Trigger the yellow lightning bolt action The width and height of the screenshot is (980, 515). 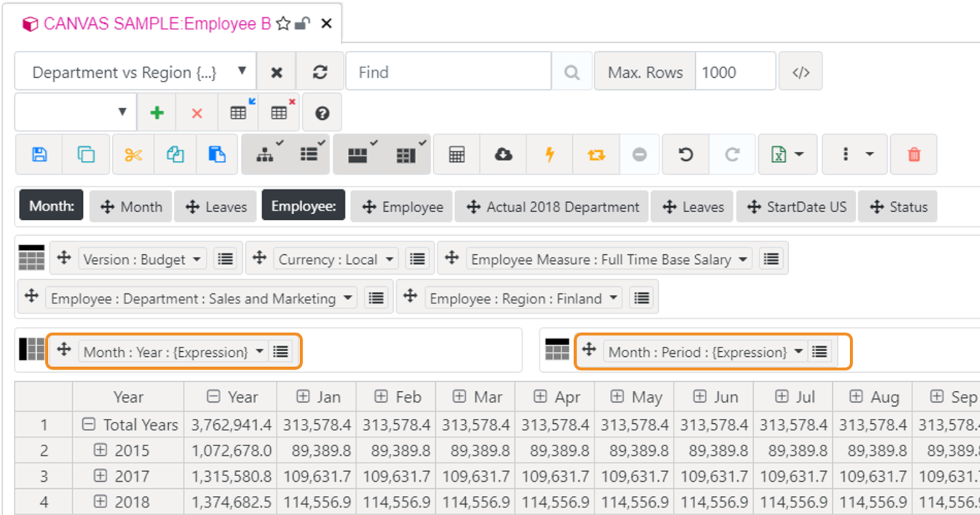point(549,154)
